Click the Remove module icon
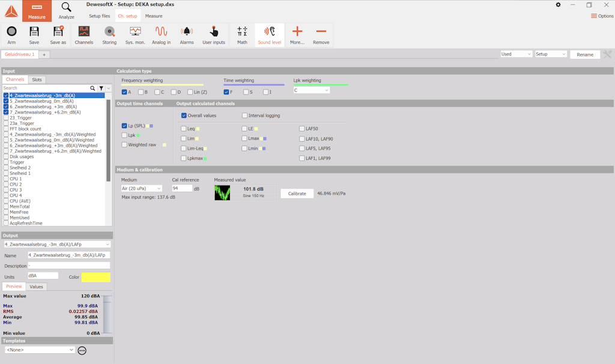Viewport: 615px width, 364px height. tap(321, 31)
